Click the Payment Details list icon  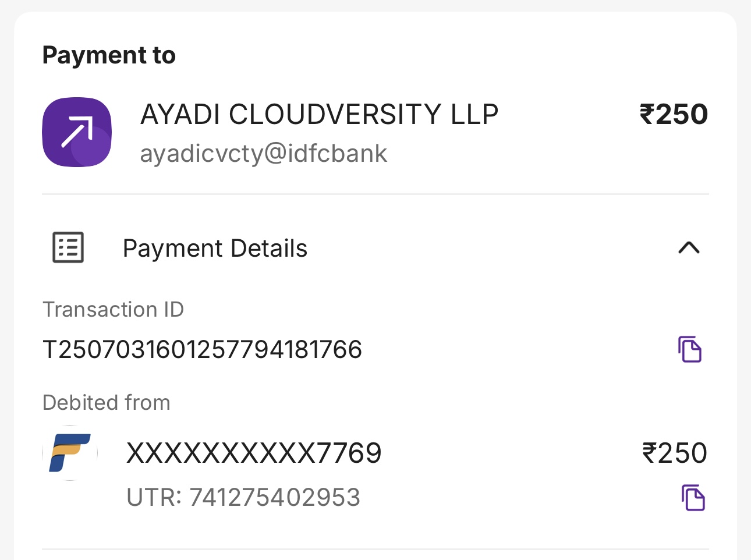(68, 247)
